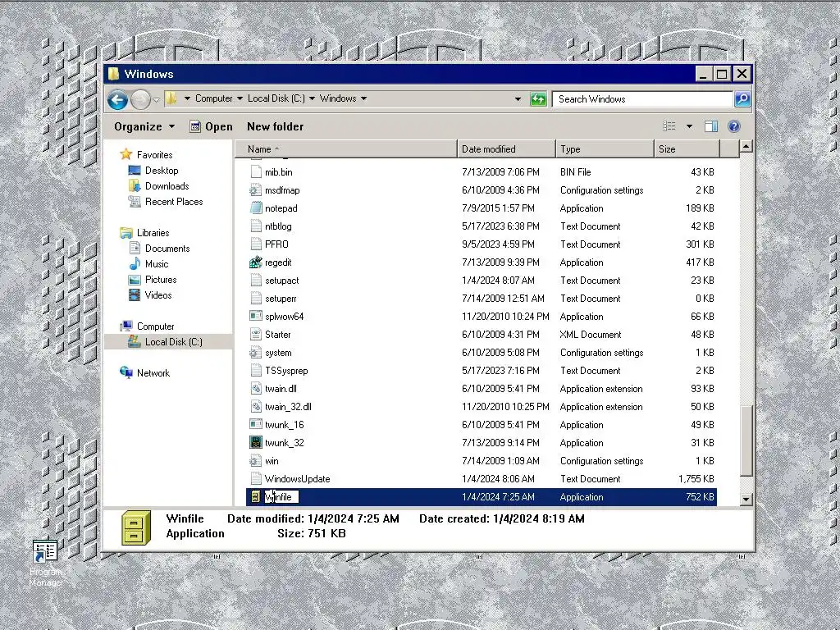Click inside the Search Windows field
Image resolution: width=840 pixels, height=630 pixels.
(642, 99)
